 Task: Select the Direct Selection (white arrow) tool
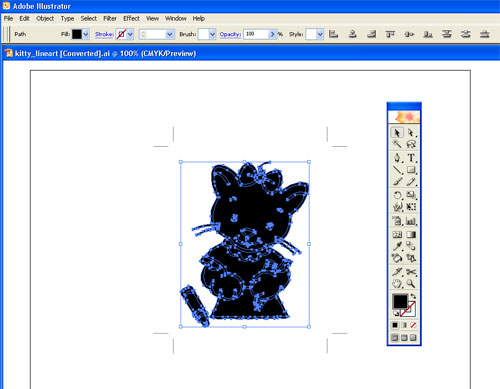pyautogui.click(x=411, y=133)
